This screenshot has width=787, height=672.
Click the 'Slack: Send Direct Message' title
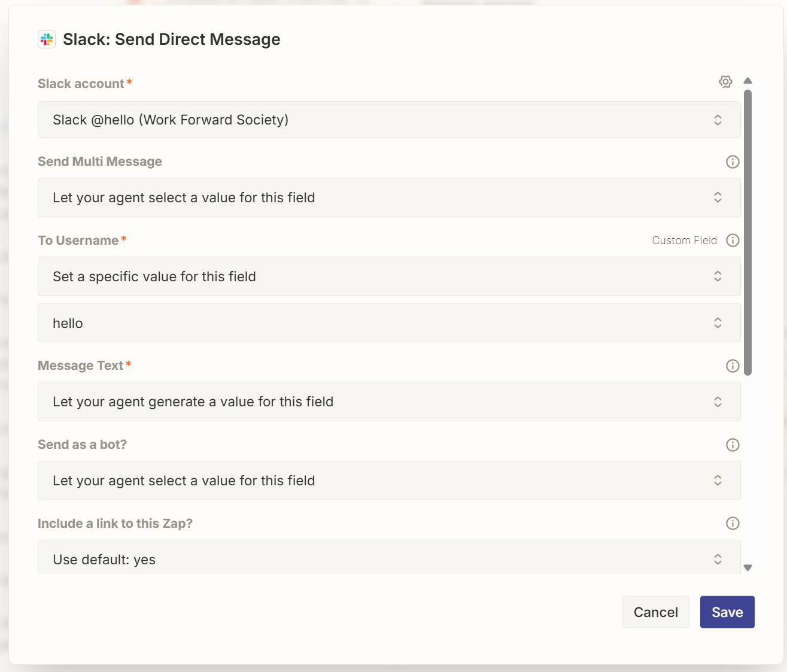tap(172, 39)
